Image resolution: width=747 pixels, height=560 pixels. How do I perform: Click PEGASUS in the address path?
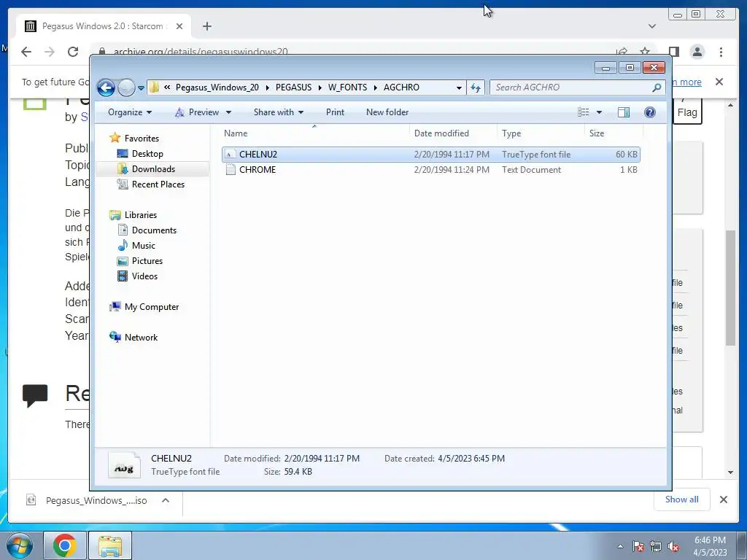(x=293, y=87)
